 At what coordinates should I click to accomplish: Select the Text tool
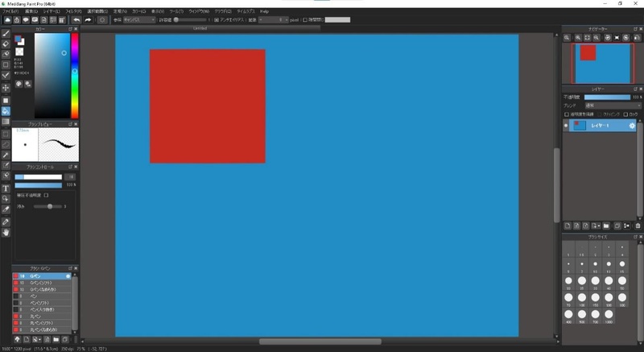(x=6, y=188)
